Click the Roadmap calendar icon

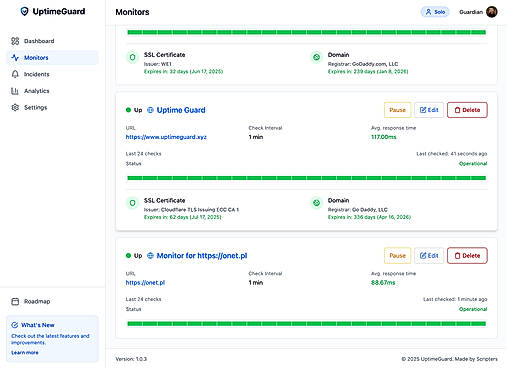[x=15, y=301]
